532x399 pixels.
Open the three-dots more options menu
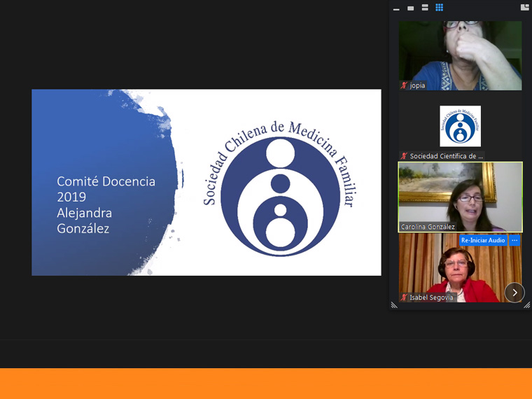click(x=514, y=240)
